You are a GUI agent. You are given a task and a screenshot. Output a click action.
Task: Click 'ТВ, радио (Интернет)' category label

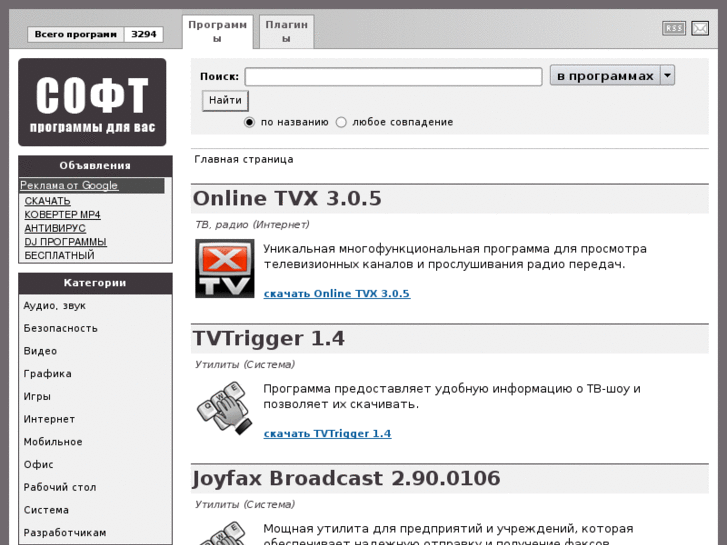[x=252, y=225]
